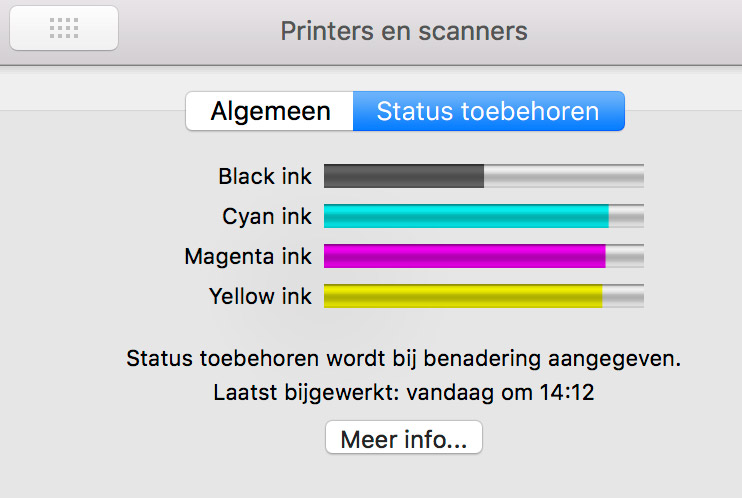The height and width of the screenshot is (498, 742).
Task: Click the filled magenta part of Magenta ink bar
Action: point(464,257)
